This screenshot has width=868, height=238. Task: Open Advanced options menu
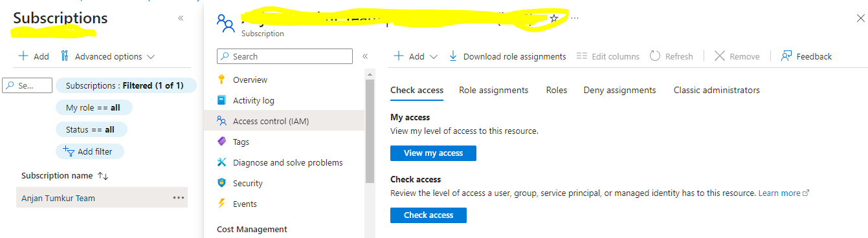point(108,56)
